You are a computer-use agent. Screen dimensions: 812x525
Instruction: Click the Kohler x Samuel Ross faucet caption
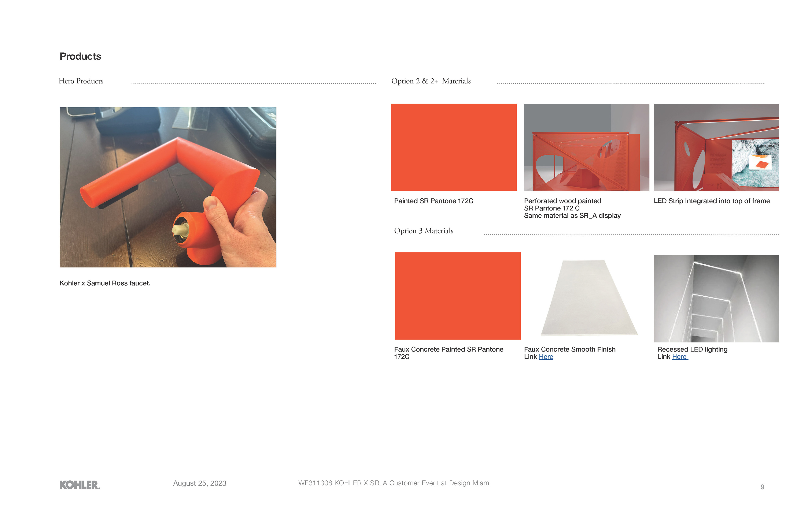pos(105,283)
